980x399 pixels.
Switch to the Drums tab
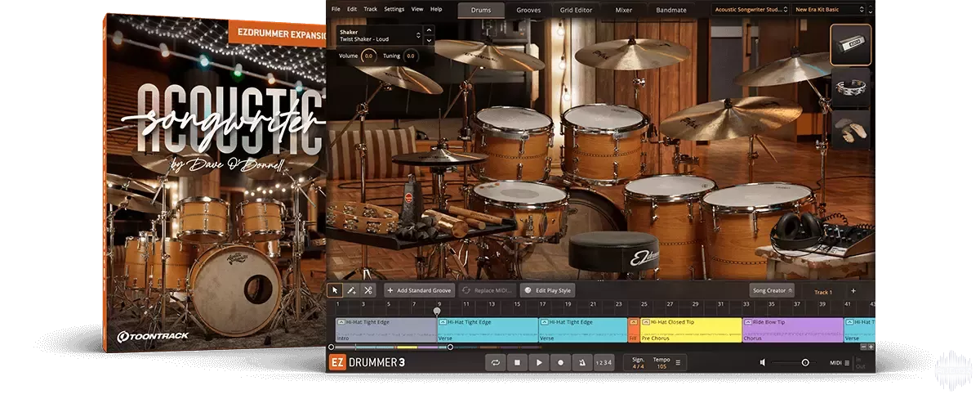point(481,10)
